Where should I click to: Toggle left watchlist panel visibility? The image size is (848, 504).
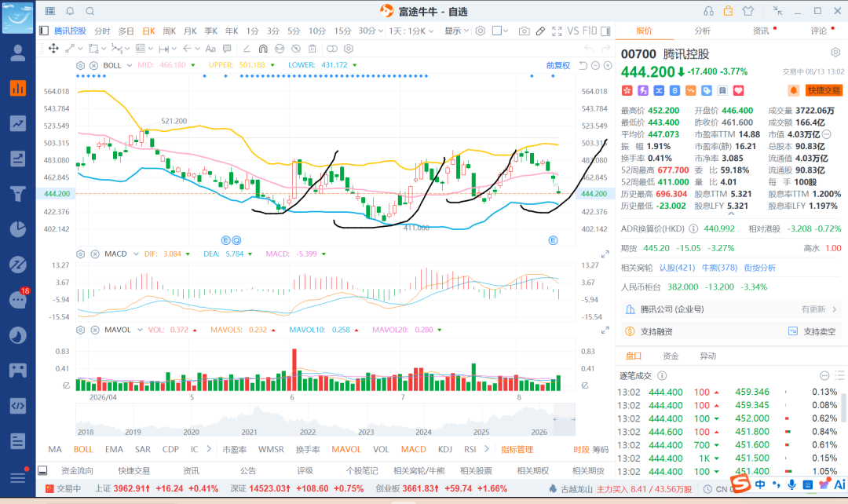coord(44,31)
